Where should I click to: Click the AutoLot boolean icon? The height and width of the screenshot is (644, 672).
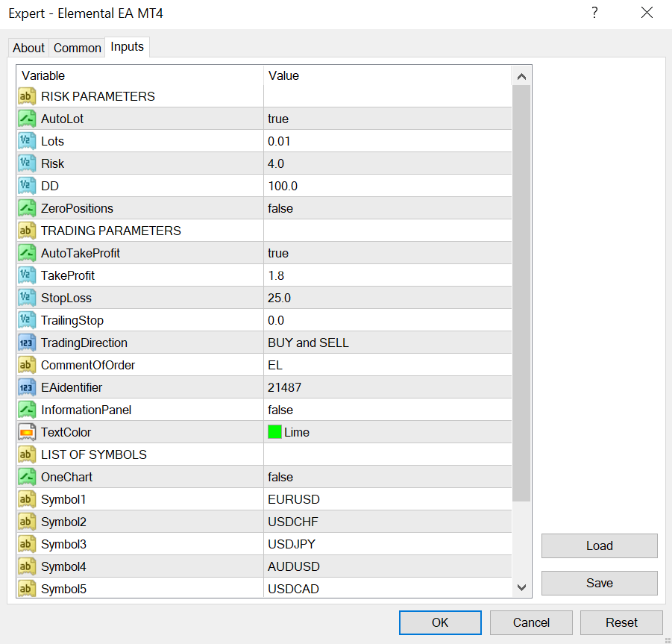tap(27, 119)
